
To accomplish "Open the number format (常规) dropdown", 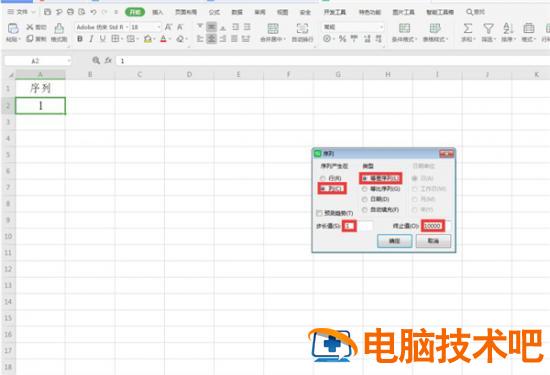I will point(381,27).
